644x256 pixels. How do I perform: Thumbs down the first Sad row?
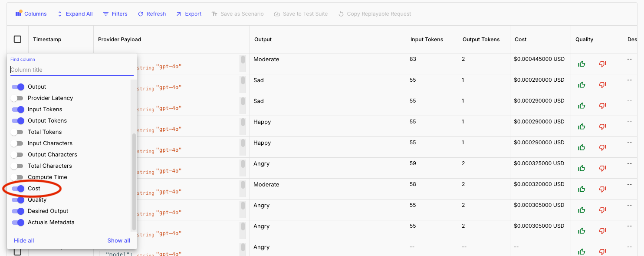(602, 85)
